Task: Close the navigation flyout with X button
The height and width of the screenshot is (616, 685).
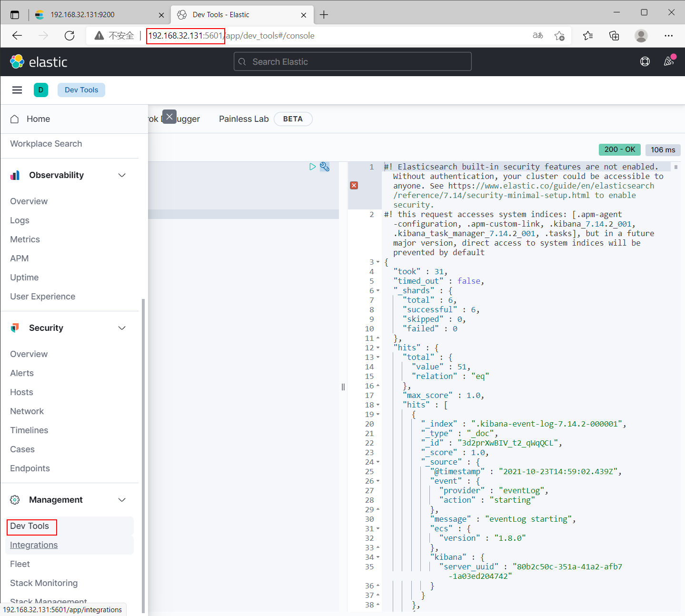Action: (x=169, y=117)
